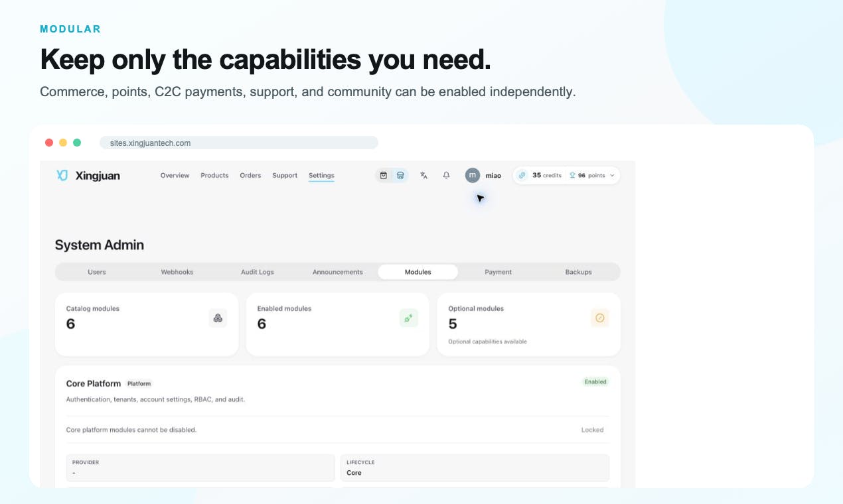Switch to buyer mode shopping bag icon
843x504 pixels.
384,175
